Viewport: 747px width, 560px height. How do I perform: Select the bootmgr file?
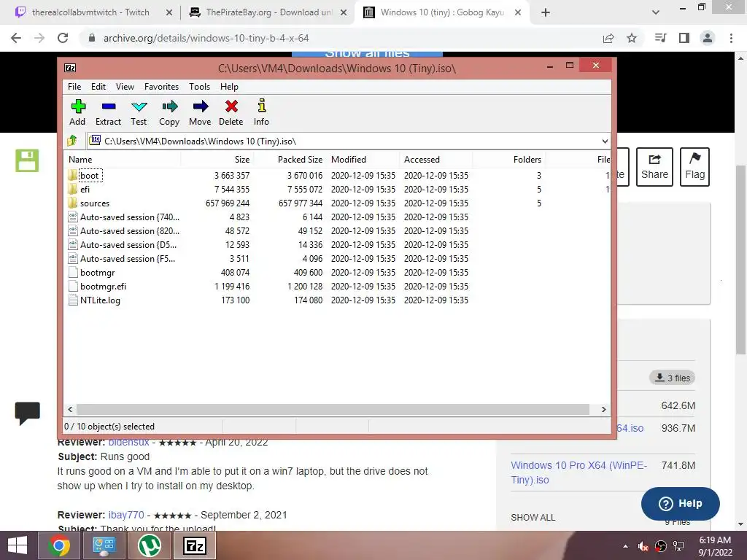coord(97,273)
